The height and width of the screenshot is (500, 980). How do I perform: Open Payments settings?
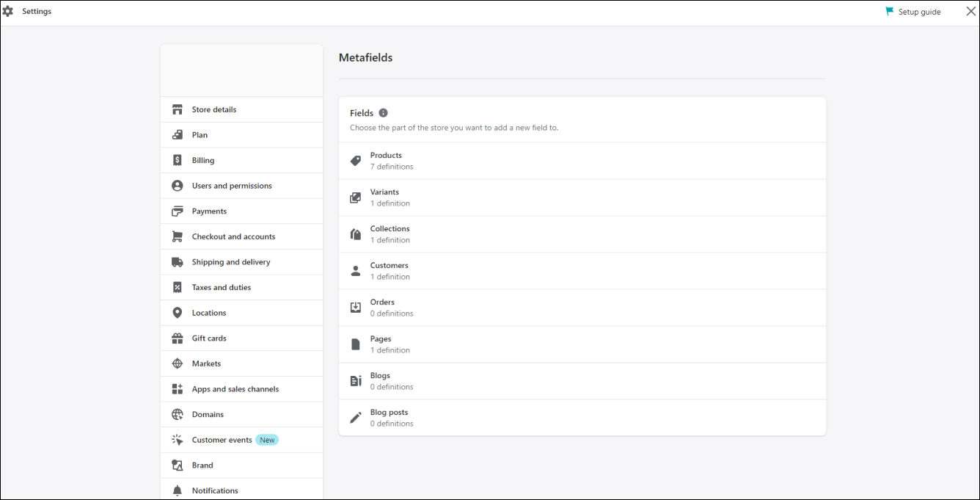[x=241, y=211]
